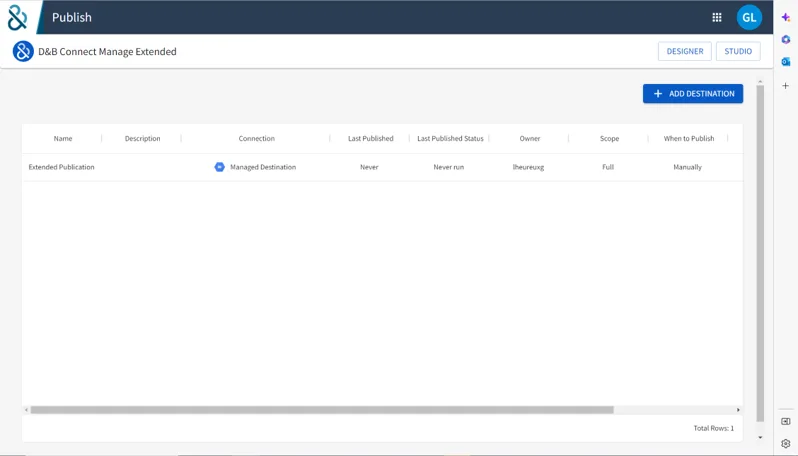Select the Extended Publication row name
Viewport: 798px width, 456px height.
click(62, 167)
